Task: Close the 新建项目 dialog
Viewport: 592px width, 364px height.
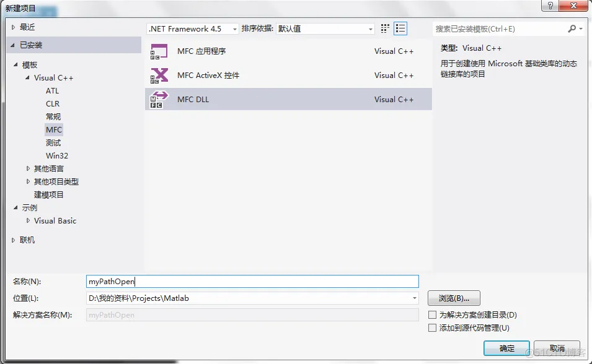Action: coord(573,6)
